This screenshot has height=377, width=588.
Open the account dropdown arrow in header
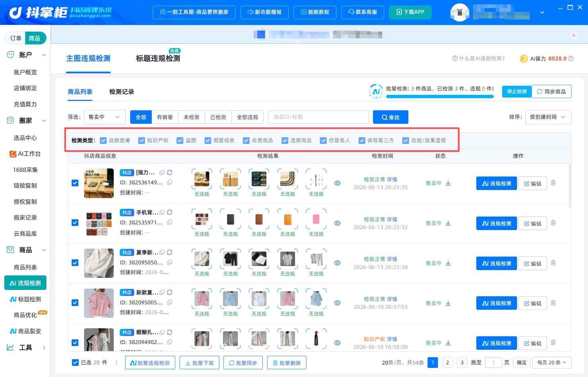542,12
